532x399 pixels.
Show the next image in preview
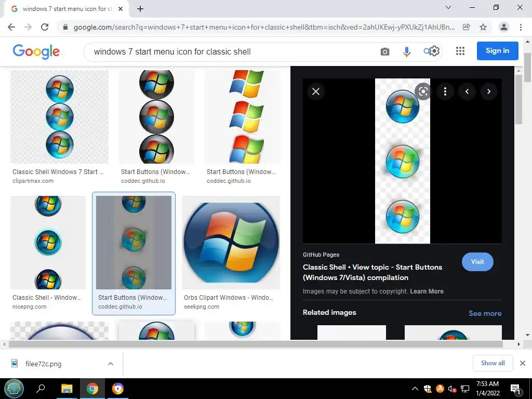(x=488, y=91)
